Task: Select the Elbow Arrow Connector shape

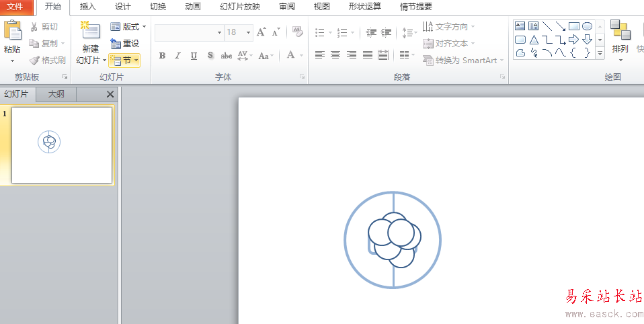Action: [560, 40]
